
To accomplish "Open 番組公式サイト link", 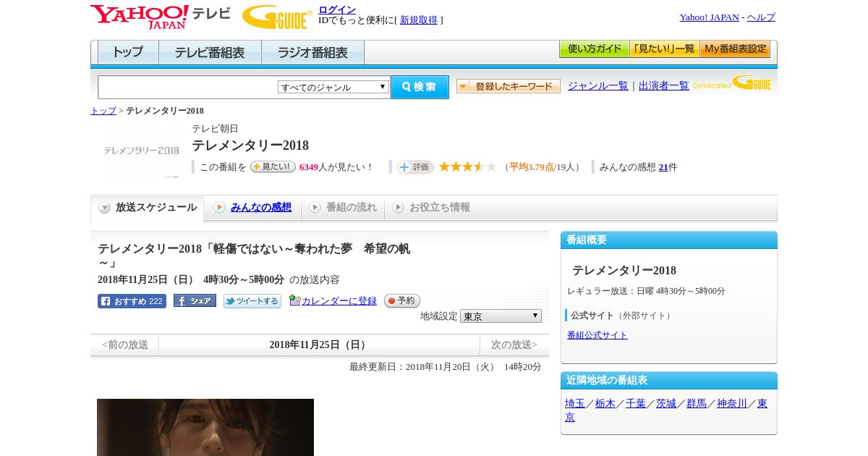I will pyautogui.click(x=597, y=335).
